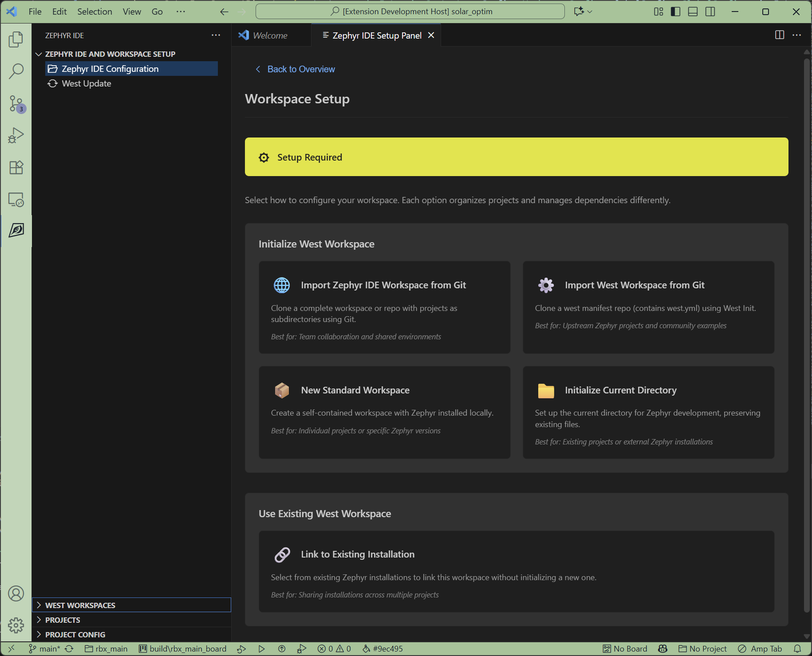
Task: Click build\rbx_main_board in status bar
Action: click(183, 648)
